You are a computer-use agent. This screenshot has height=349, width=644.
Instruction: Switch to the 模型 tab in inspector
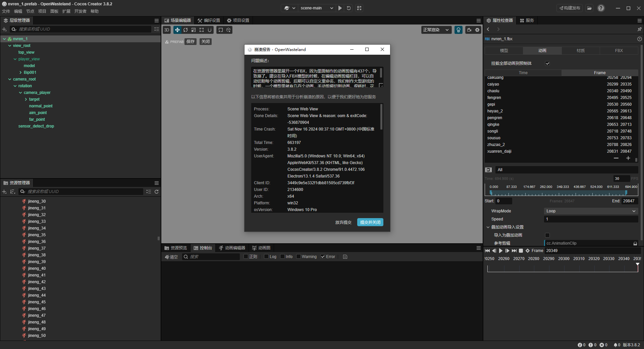tap(504, 51)
